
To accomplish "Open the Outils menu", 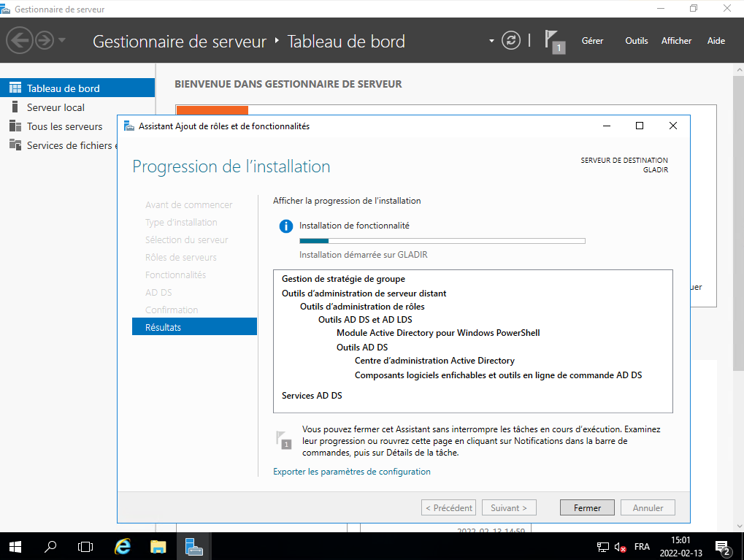I will [636, 41].
